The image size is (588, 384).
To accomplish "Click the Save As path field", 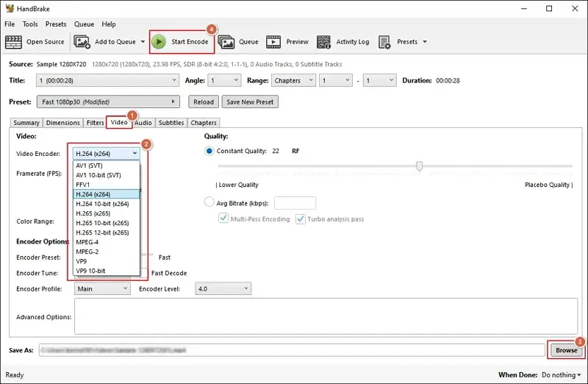I will pyautogui.click(x=292, y=350).
